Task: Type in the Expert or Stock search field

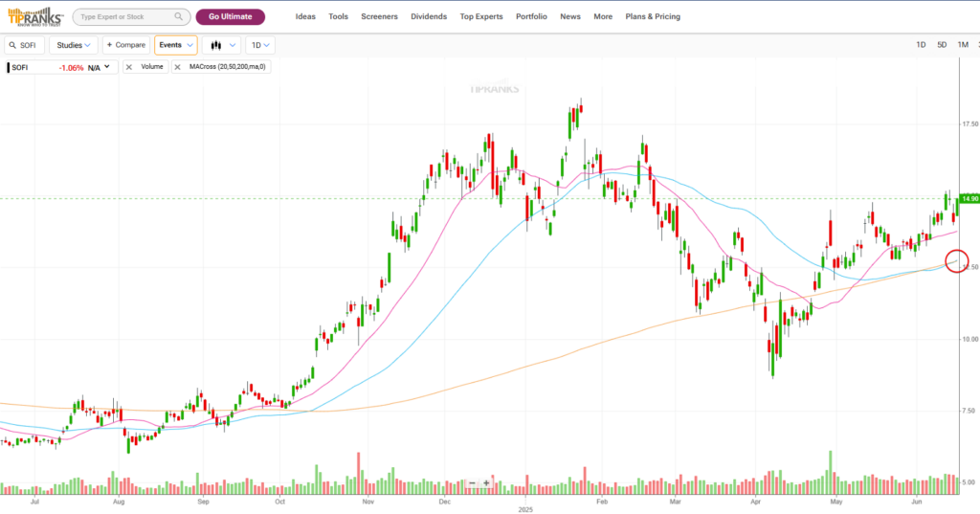Action: [124, 17]
